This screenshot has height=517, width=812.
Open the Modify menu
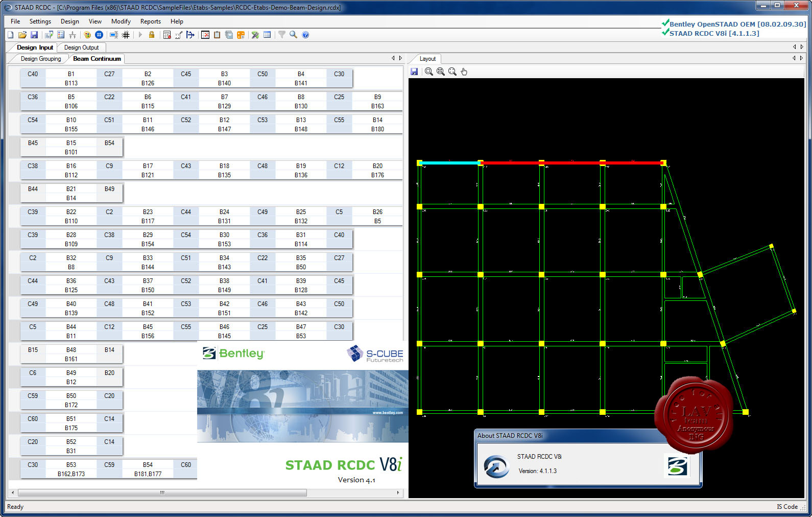click(x=121, y=21)
